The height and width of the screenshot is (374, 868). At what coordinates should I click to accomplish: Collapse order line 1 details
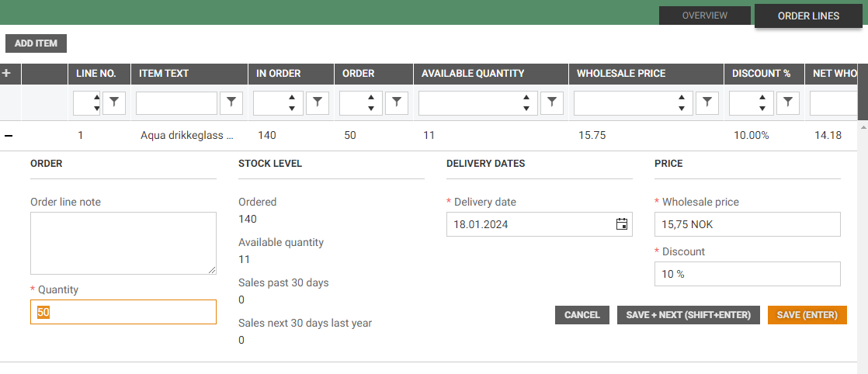point(9,136)
